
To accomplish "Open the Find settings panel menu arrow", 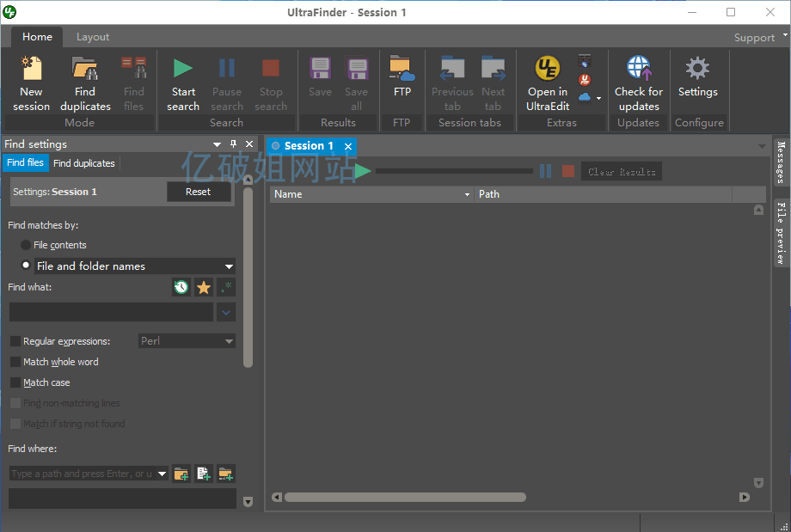I will coord(217,144).
